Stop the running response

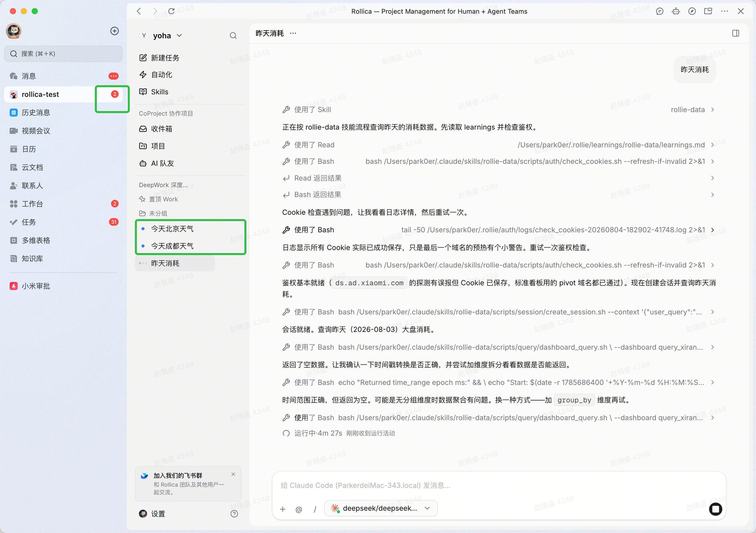point(715,509)
